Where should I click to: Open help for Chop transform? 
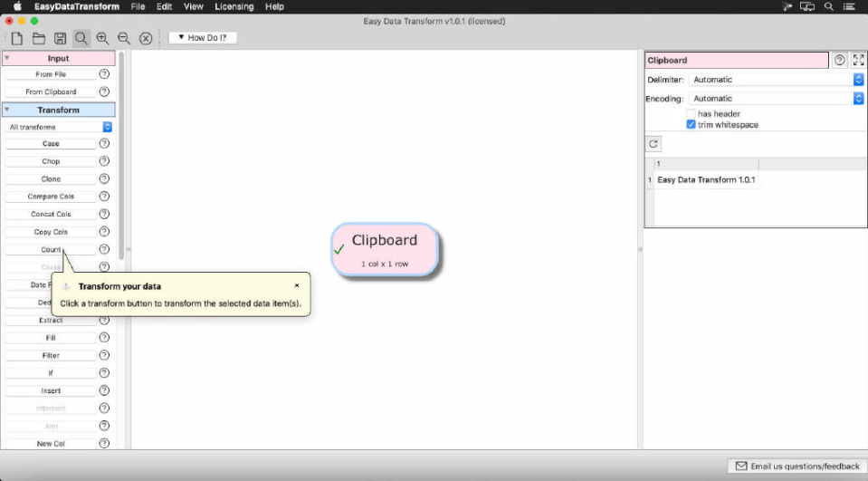coord(104,161)
